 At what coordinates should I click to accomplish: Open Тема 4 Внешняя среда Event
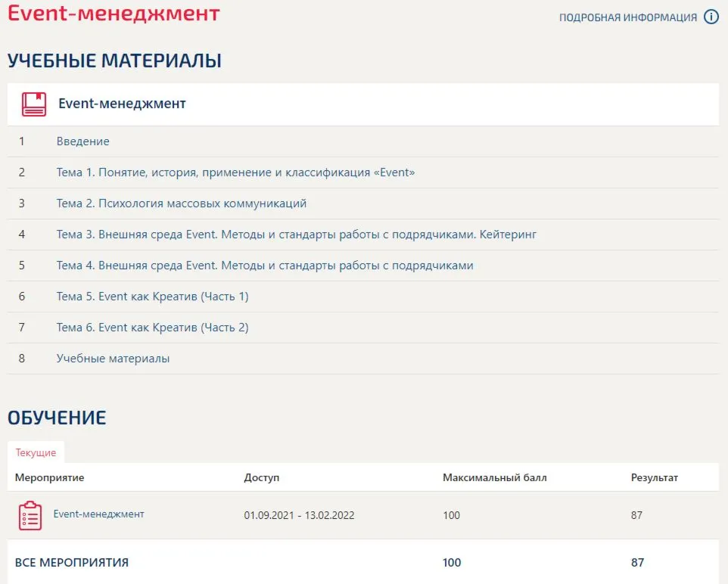coord(265,266)
